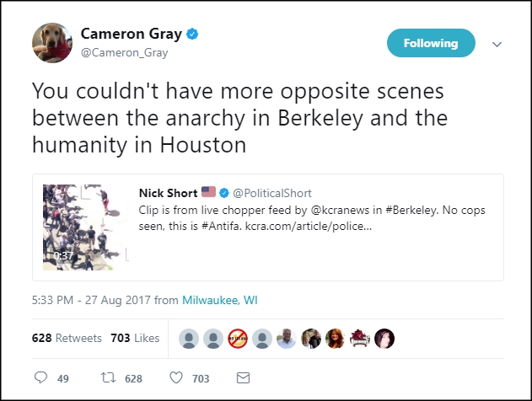The image size is (532, 401).
Task: Click the retweet arrows icon
Action: [108, 377]
